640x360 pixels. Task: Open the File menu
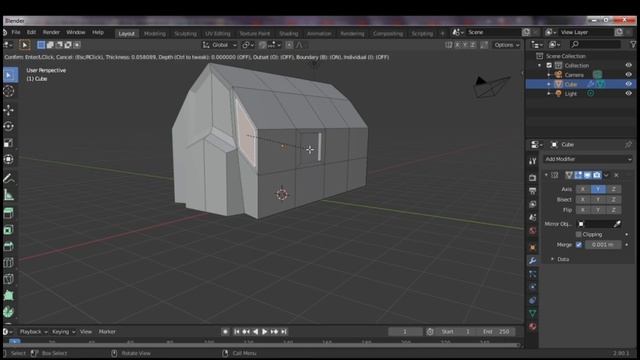16,32
